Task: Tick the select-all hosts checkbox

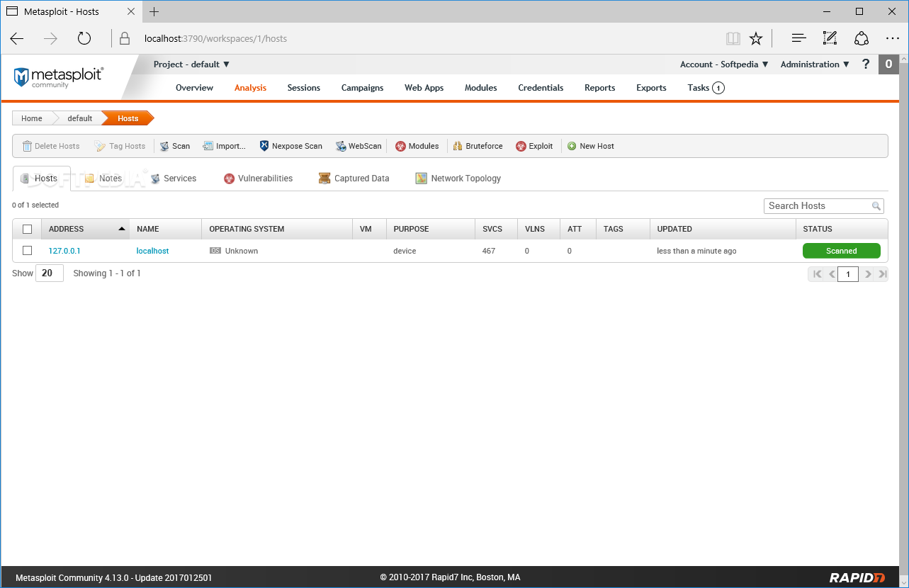Action: coord(28,230)
